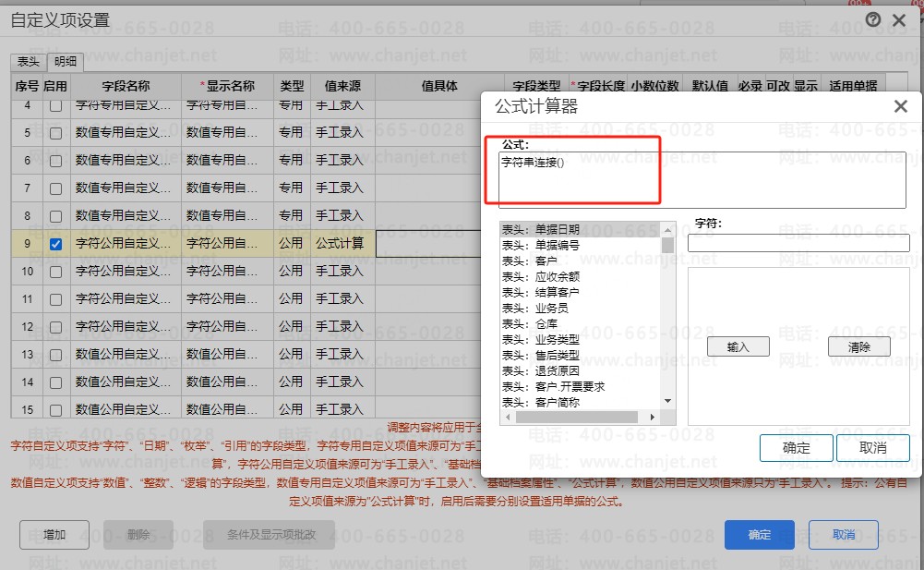
Task: Click the 输入 button in calculator
Action: [x=738, y=347]
